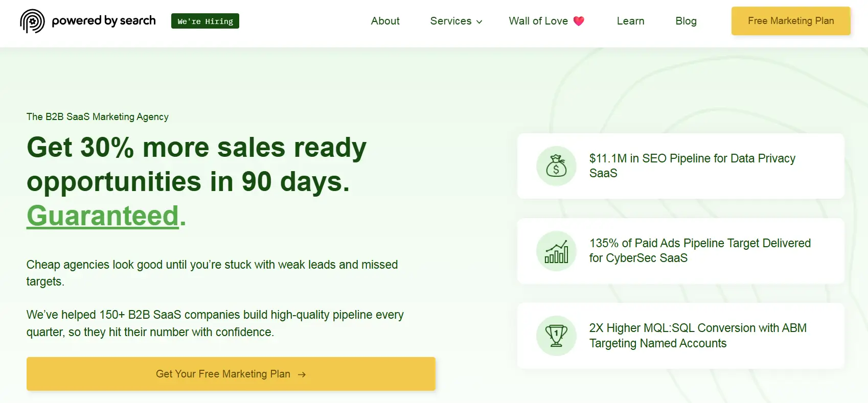Click the trophy icon on the ABM card
The width and height of the screenshot is (868, 403).
[x=556, y=336]
